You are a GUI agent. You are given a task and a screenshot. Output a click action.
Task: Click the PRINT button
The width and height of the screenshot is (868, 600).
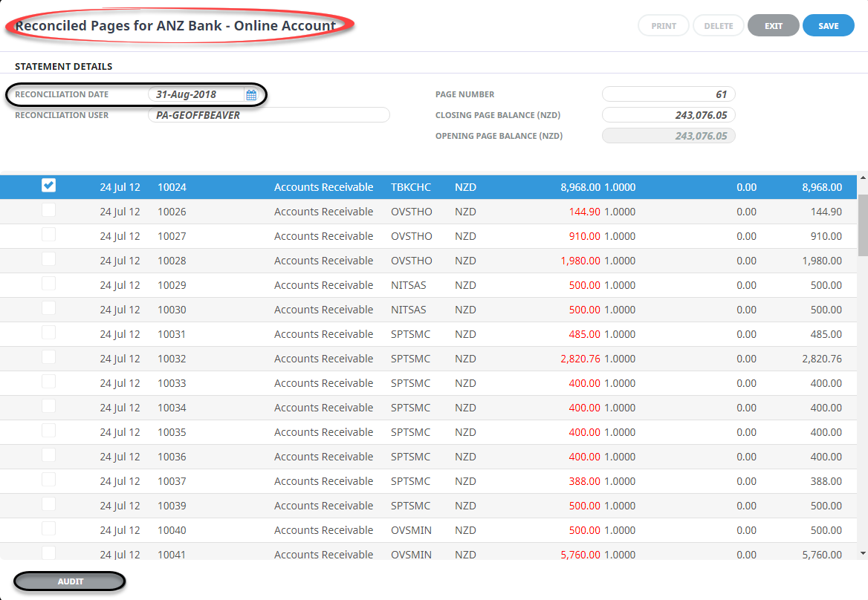pyautogui.click(x=663, y=25)
